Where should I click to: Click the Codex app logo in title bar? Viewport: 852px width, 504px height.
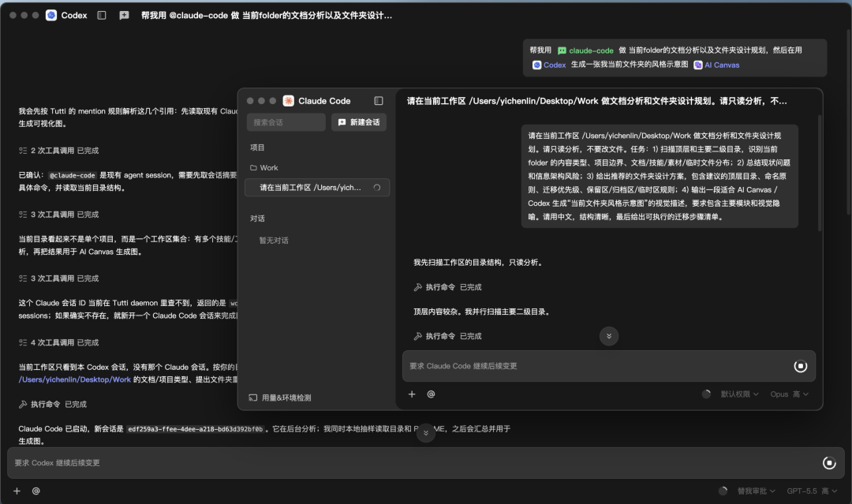tap(51, 15)
